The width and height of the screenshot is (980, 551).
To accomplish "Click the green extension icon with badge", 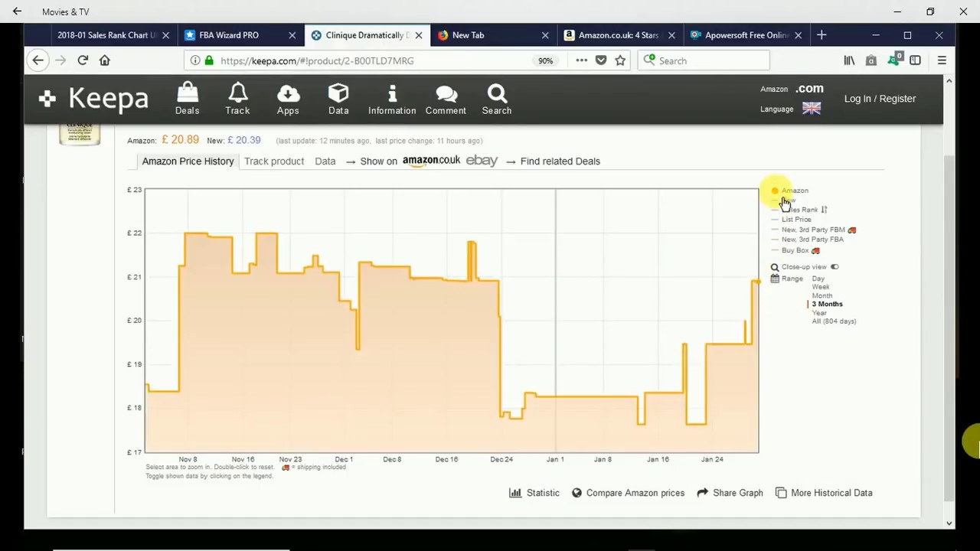I will [x=893, y=60].
